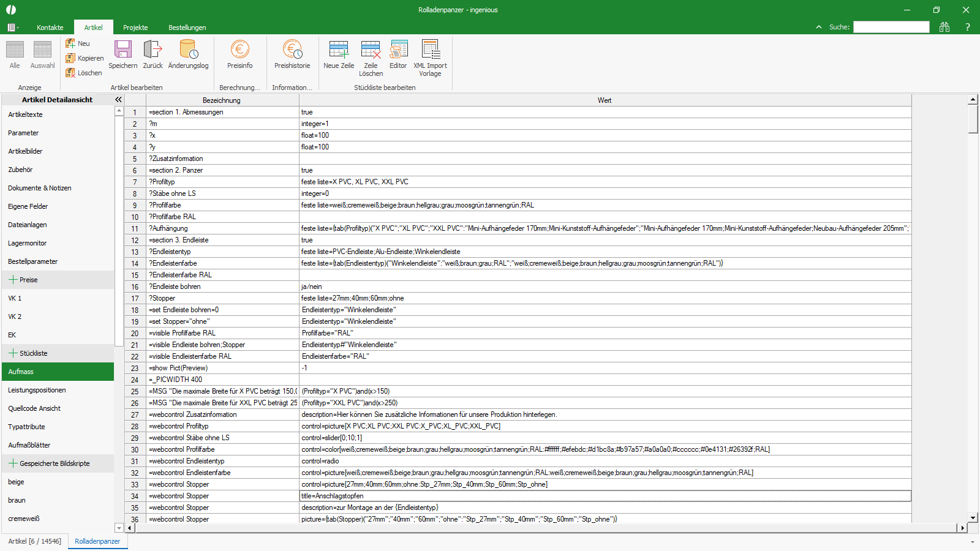Click the cell '=_PICWIDTH 400'

pos(222,380)
